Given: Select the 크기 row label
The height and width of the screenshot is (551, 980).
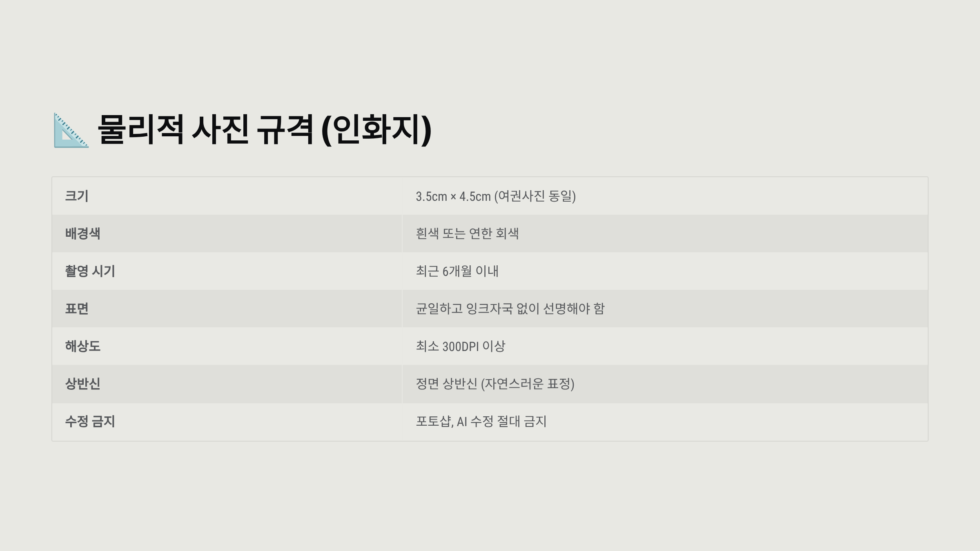Looking at the screenshot, I should (77, 196).
